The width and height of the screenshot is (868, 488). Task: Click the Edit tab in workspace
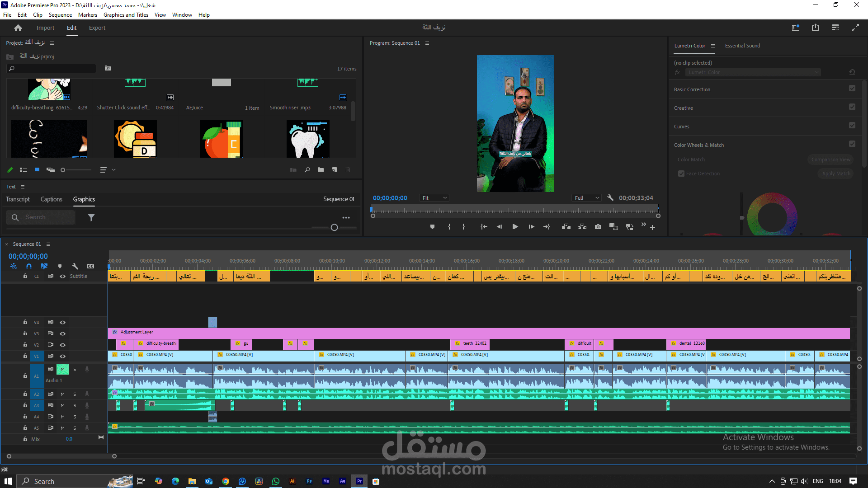point(71,28)
